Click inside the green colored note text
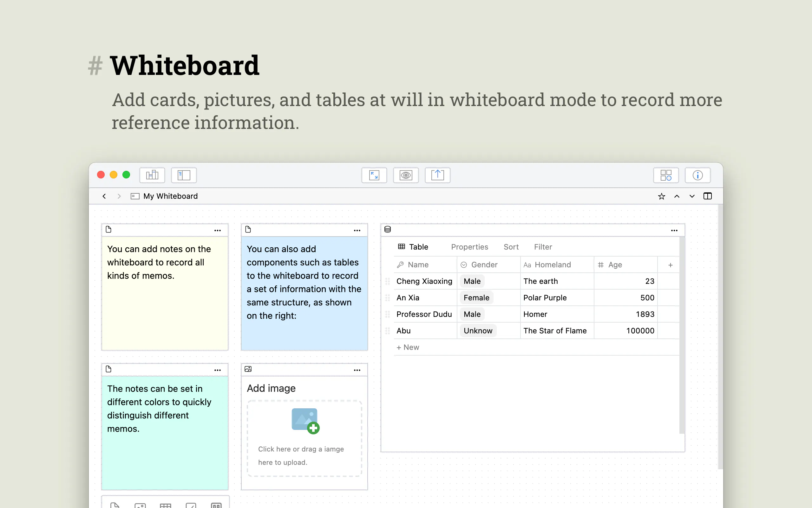 [159, 409]
